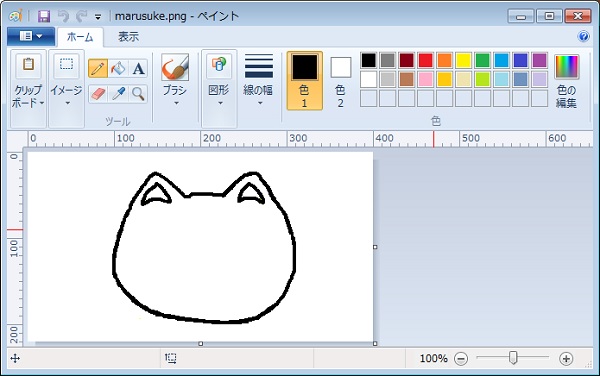Open the line width dropdown arrow
Viewport: 600px width, 376px height.
pyautogui.click(x=260, y=103)
